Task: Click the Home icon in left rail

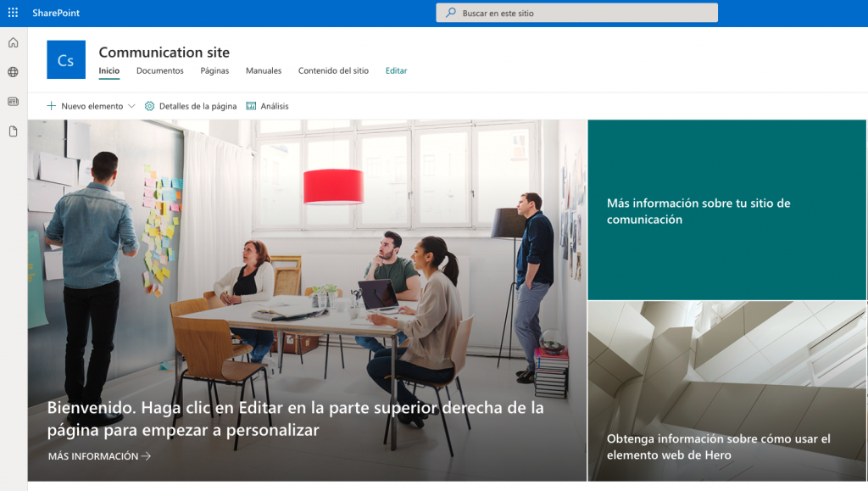Action: [x=13, y=42]
